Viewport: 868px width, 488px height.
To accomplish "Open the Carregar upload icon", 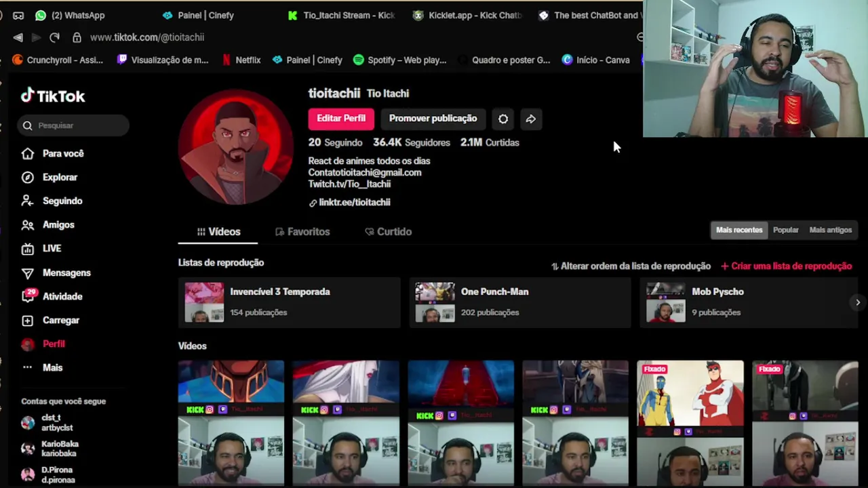I will point(28,321).
